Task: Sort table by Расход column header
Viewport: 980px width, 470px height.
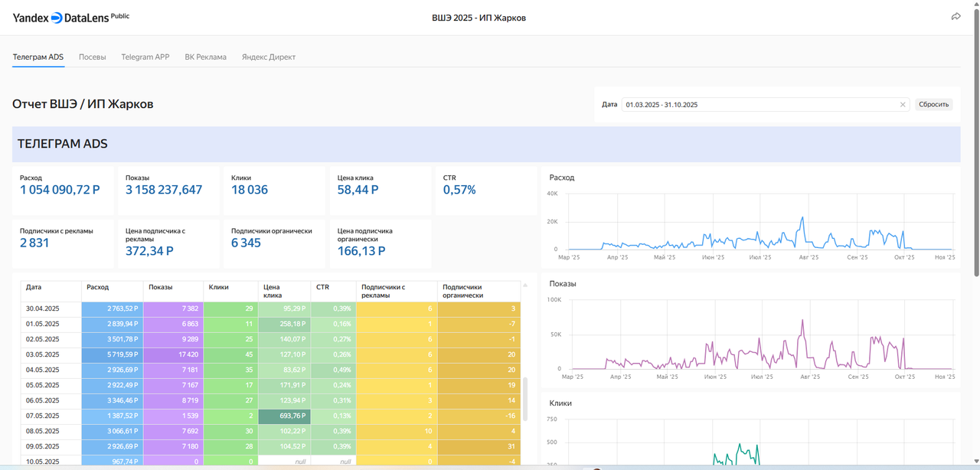Action: 113,291
